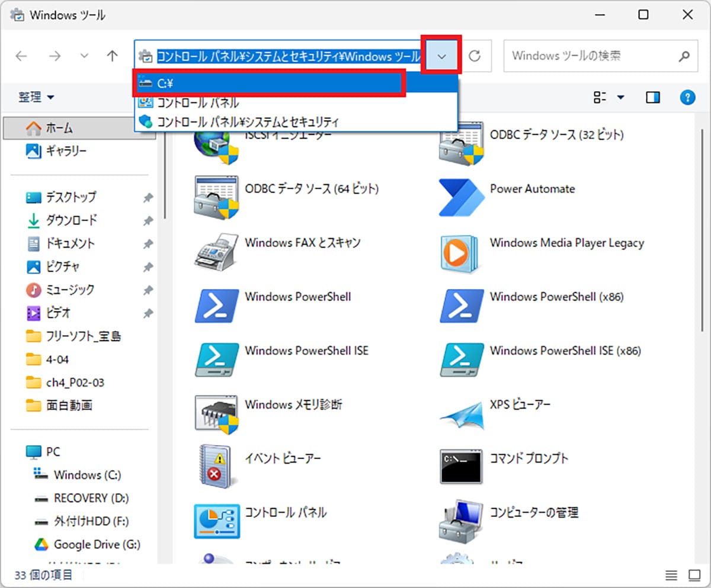Viewport: 711px width, 588px height.
Task: Click the blue help question mark icon
Action: pos(687,97)
